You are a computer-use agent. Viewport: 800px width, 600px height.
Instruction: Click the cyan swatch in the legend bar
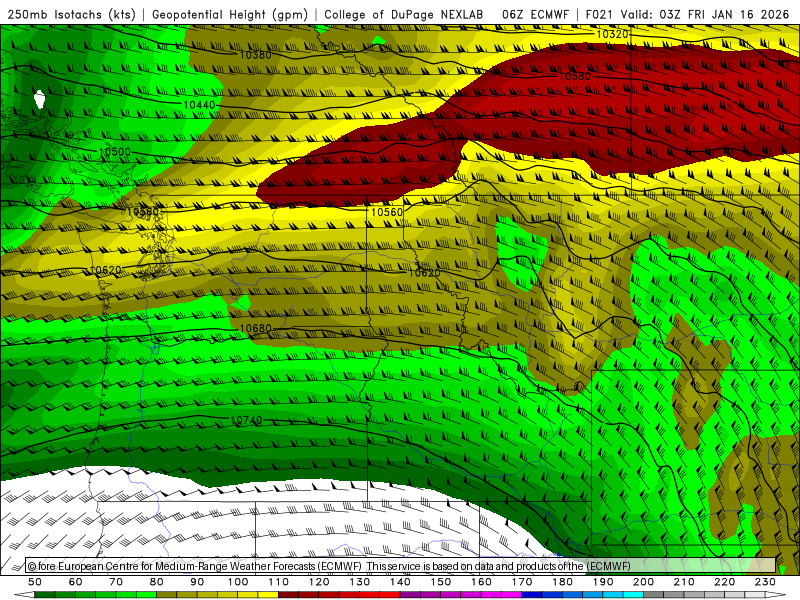[x=633, y=595]
